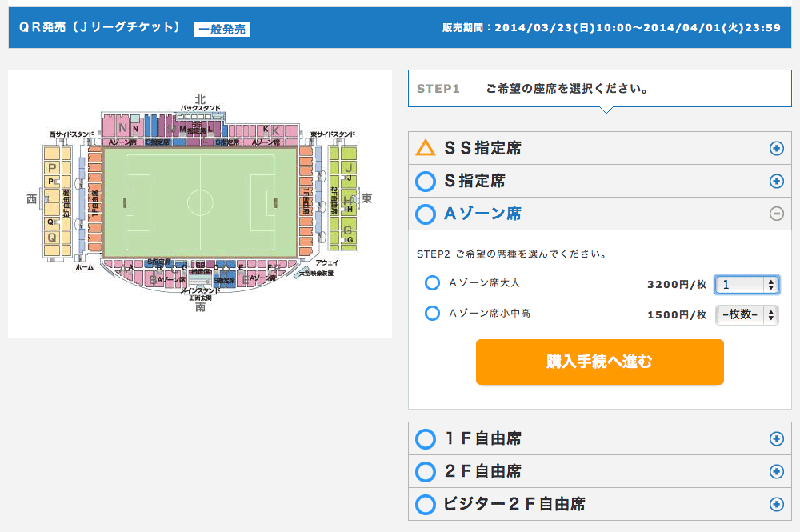Click the blue circle beside 1F自由席
Viewport: 800px width, 532px height.
tap(426, 439)
